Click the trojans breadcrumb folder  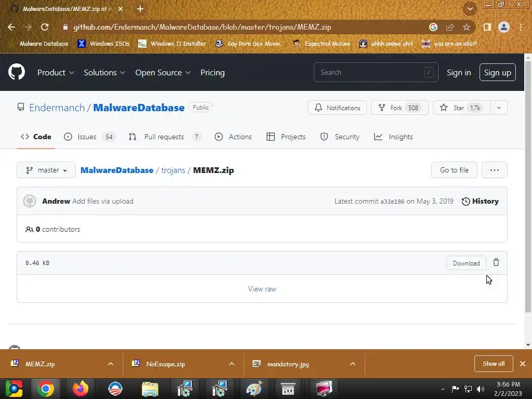click(173, 170)
